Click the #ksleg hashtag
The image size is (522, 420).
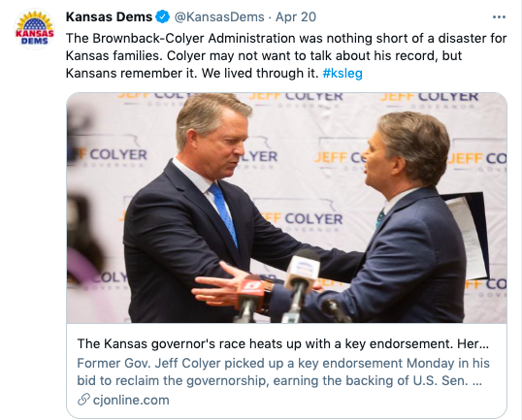pyautogui.click(x=343, y=73)
